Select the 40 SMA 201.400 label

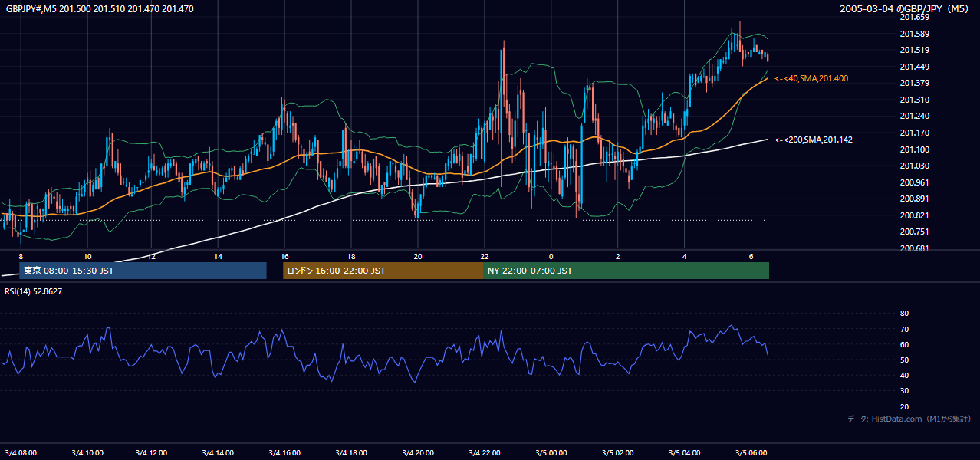click(811, 79)
